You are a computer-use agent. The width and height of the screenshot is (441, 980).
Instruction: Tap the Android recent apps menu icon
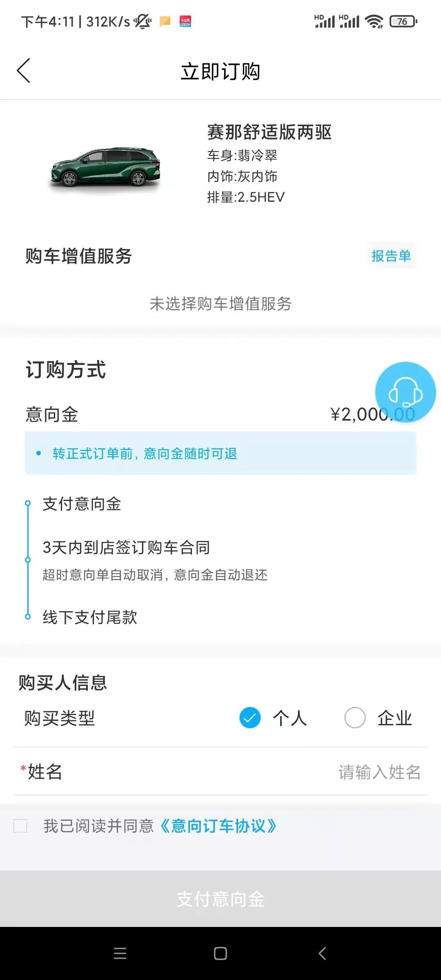(120, 953)
